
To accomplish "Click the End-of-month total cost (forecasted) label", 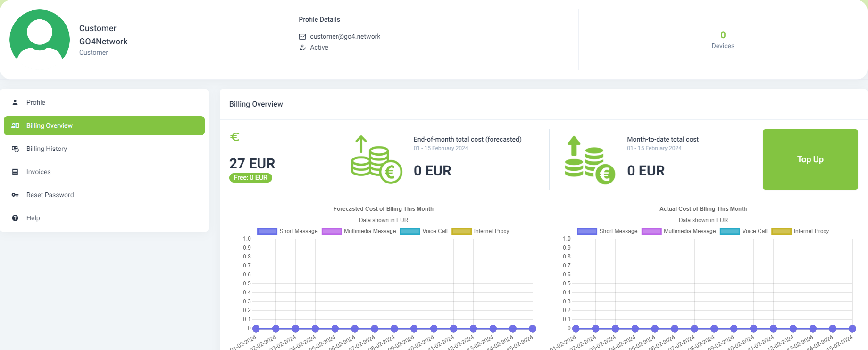I will pyautogui.click(x=467, y=139).
